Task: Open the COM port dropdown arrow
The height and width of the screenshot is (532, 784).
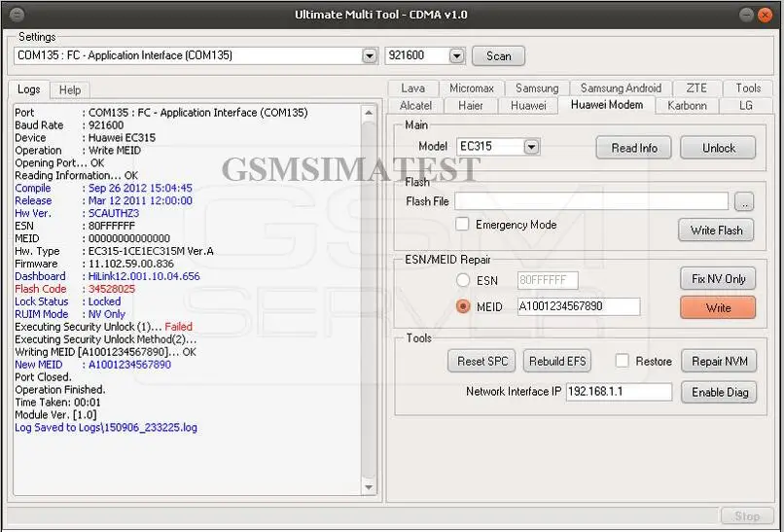Action: point(370,55)
